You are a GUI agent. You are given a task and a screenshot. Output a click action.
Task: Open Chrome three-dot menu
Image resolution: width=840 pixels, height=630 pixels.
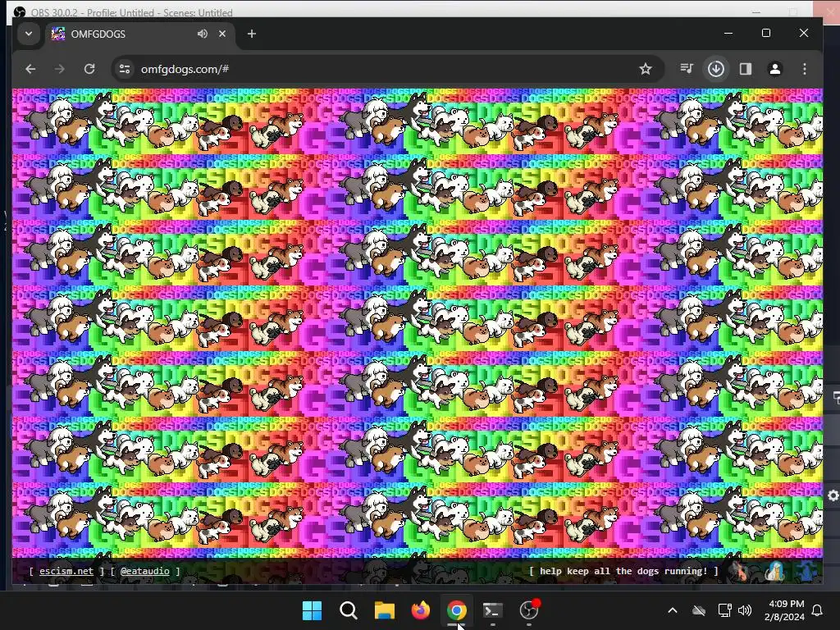click(805, 69)
